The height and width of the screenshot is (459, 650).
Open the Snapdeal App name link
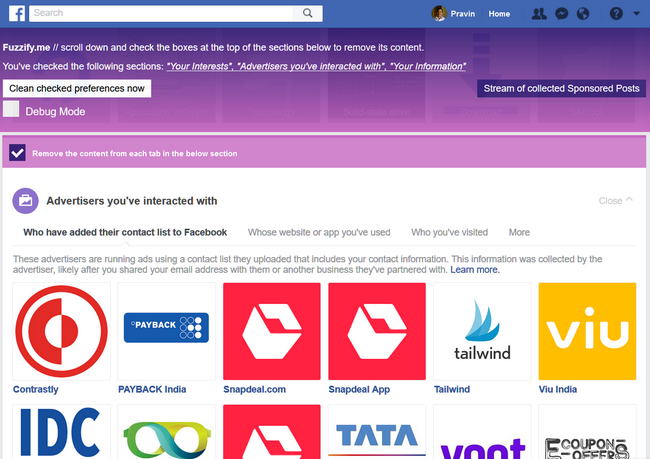click(x=359, y=389)
